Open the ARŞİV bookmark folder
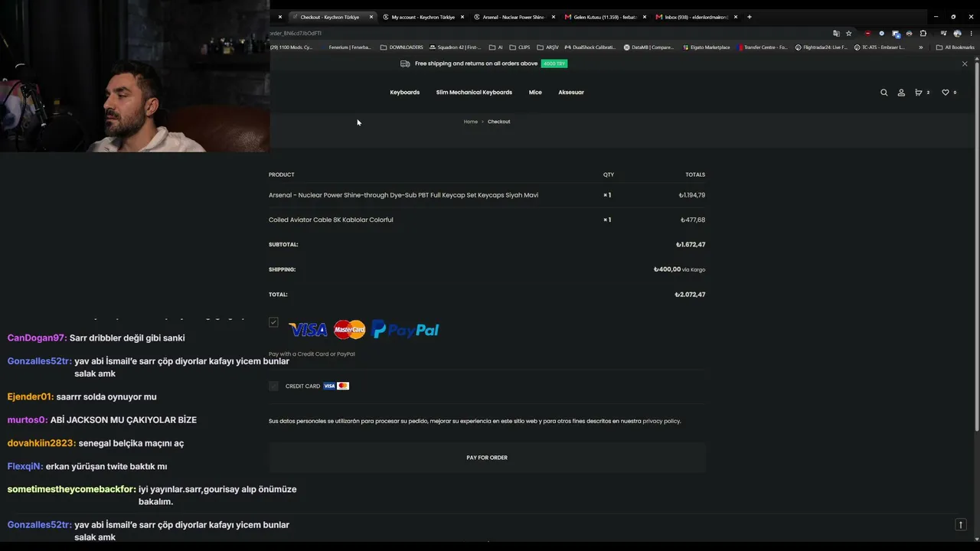This screenshot has width=980, height=551. [x=548, y=47]
